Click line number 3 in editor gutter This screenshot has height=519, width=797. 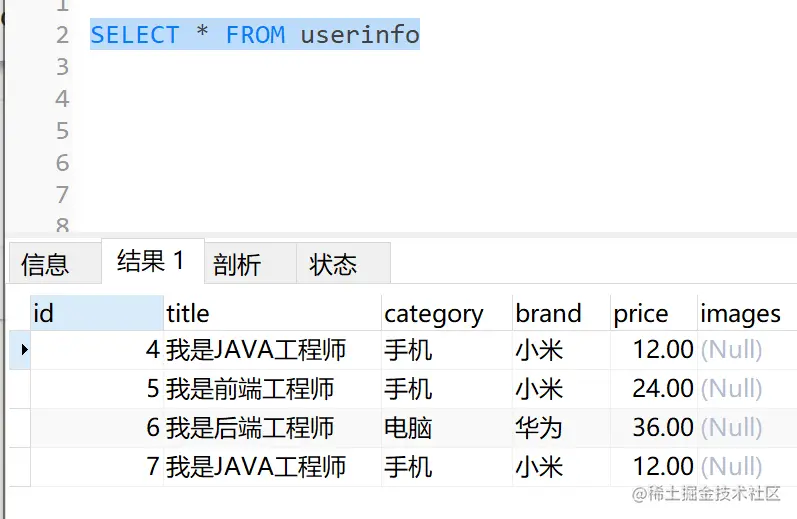point(63,67)
